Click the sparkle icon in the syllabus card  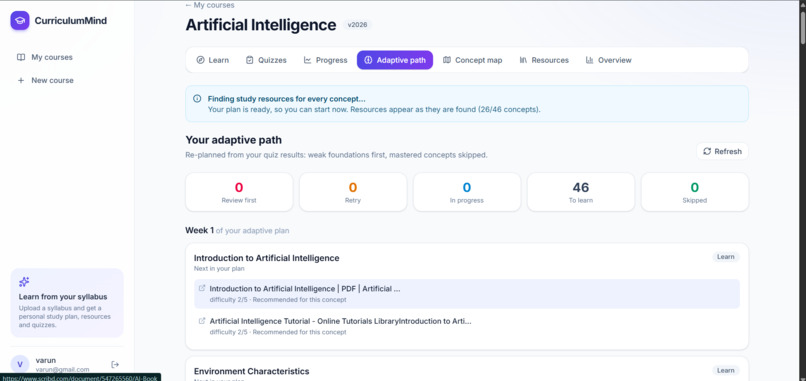click(24, 282)
